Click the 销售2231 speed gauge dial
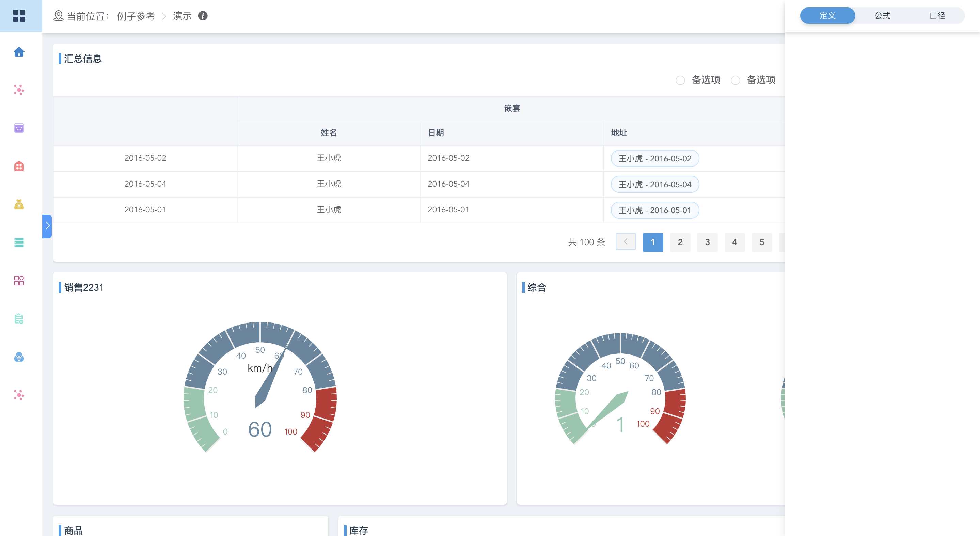 [x=260, y=386]
